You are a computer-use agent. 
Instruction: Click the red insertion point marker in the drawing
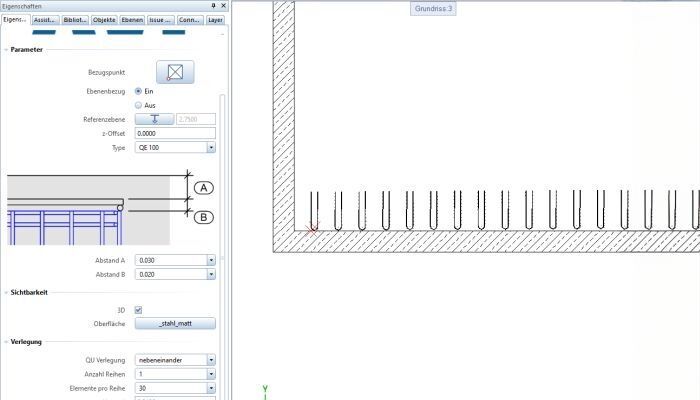tap(311, 229)
